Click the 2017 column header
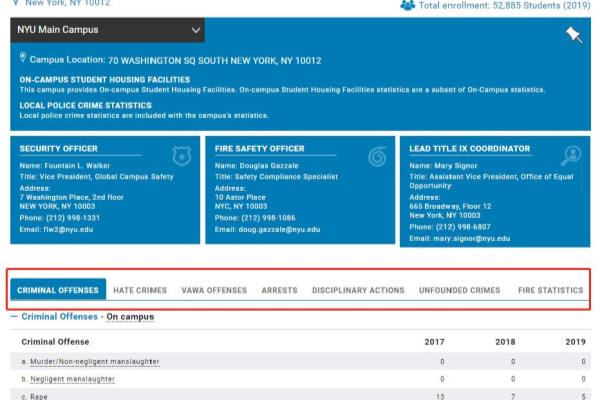The width and height of the screenshot is (600, 400). tap(434, 342)
